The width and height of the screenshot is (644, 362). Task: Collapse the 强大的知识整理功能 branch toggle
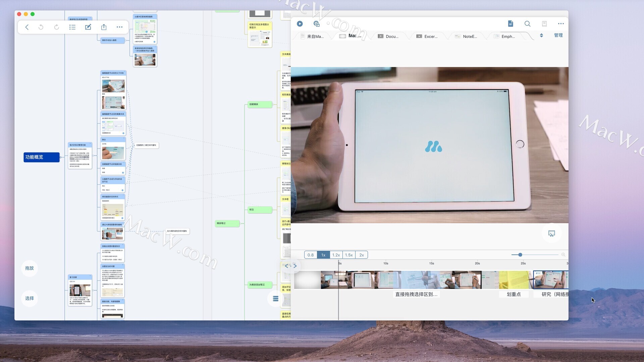pos(93,156)
